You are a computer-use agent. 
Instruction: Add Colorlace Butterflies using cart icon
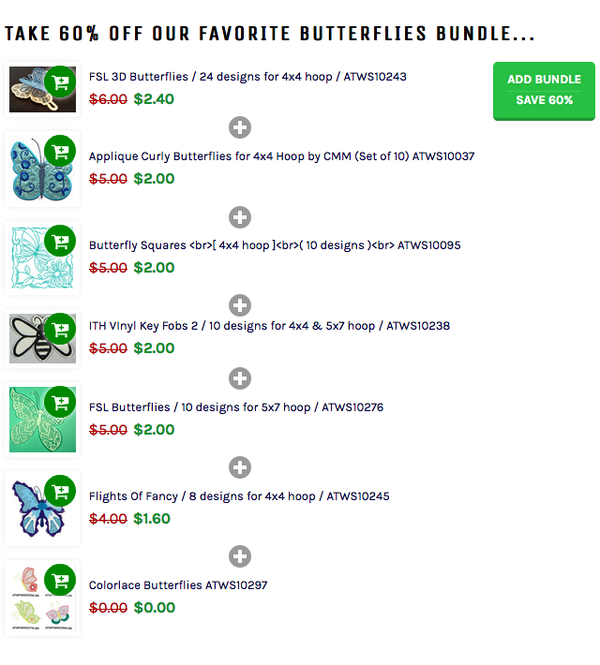[60, 580]
